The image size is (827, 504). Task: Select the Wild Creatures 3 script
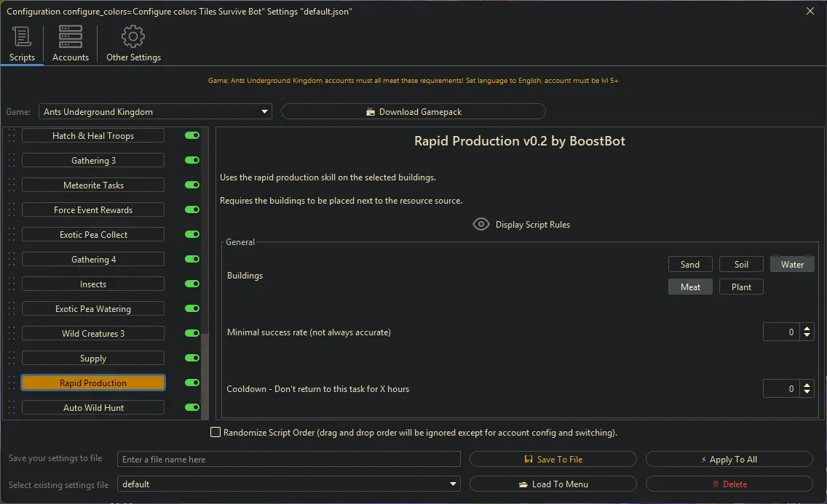93,334
